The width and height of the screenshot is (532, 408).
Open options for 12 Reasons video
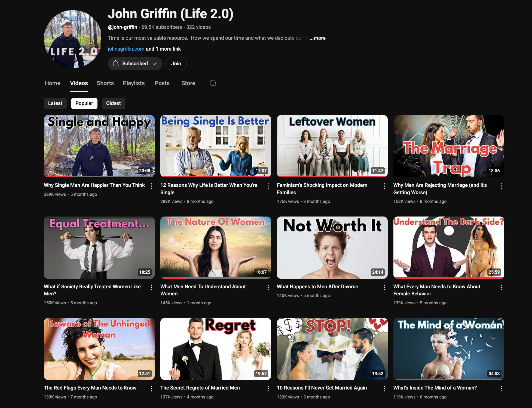268,186
